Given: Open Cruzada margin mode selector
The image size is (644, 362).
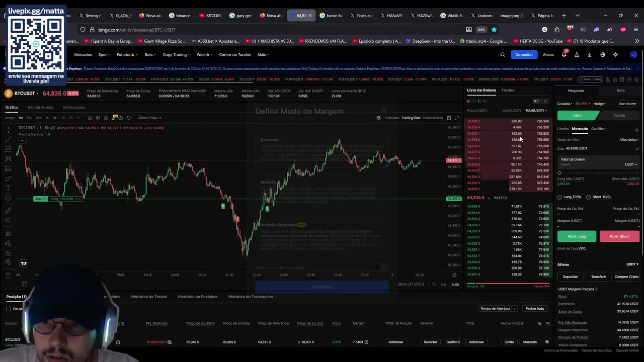Looking at the screenshot, I should click(x=565, y=104).
